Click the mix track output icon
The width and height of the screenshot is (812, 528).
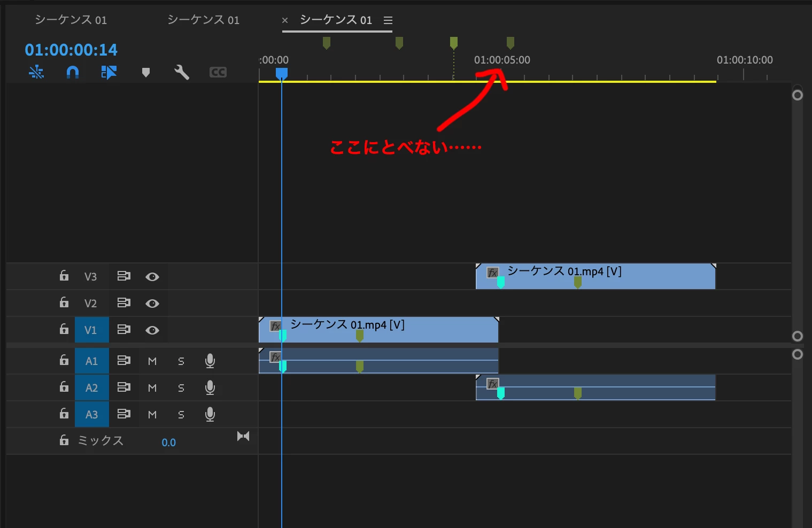click(243, 436)
